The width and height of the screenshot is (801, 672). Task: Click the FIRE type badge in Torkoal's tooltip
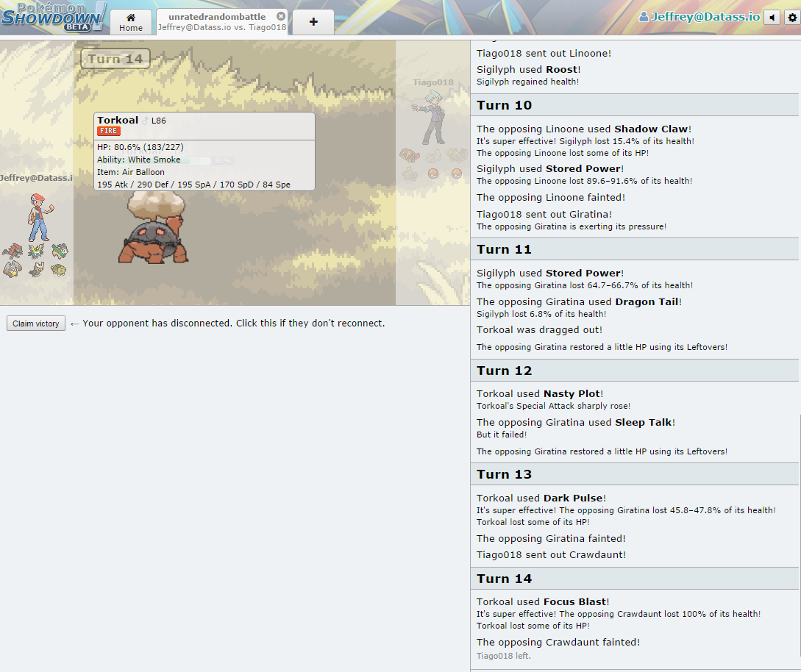pos(109,131)
